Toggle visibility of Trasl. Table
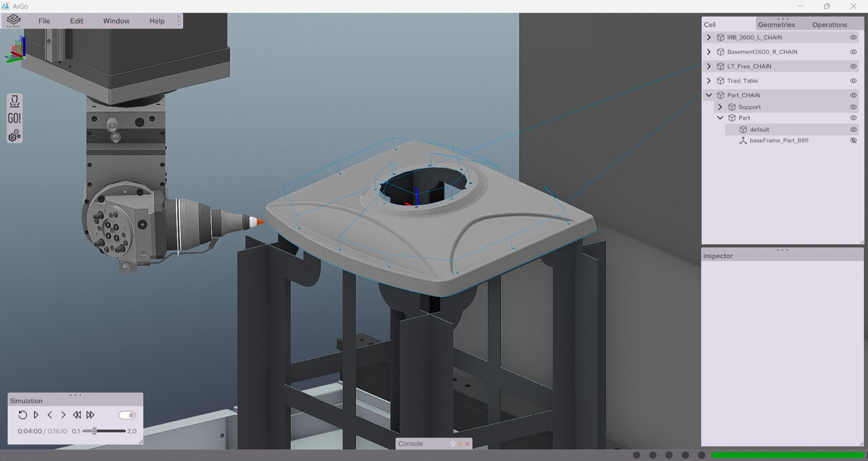868x461 pixels. (853, 81)
